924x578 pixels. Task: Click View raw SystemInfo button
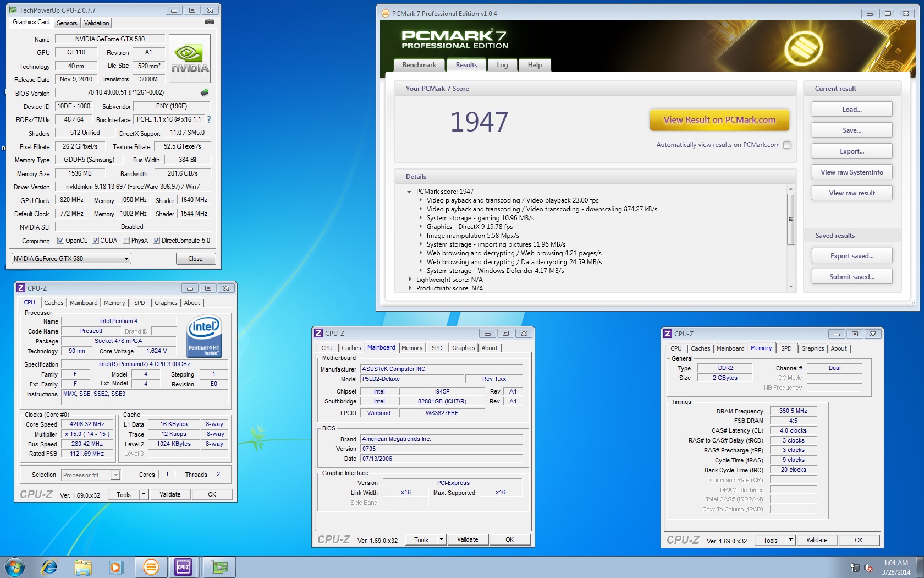852,172
